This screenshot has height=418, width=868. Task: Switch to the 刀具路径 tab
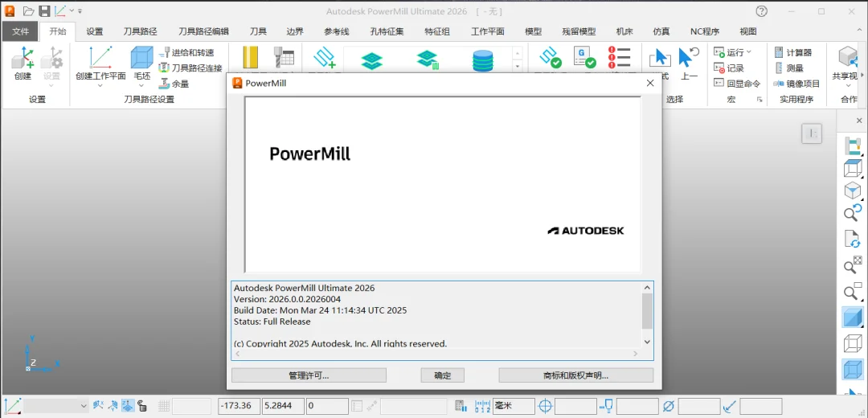pyautogui.click(x=141, y=31)
